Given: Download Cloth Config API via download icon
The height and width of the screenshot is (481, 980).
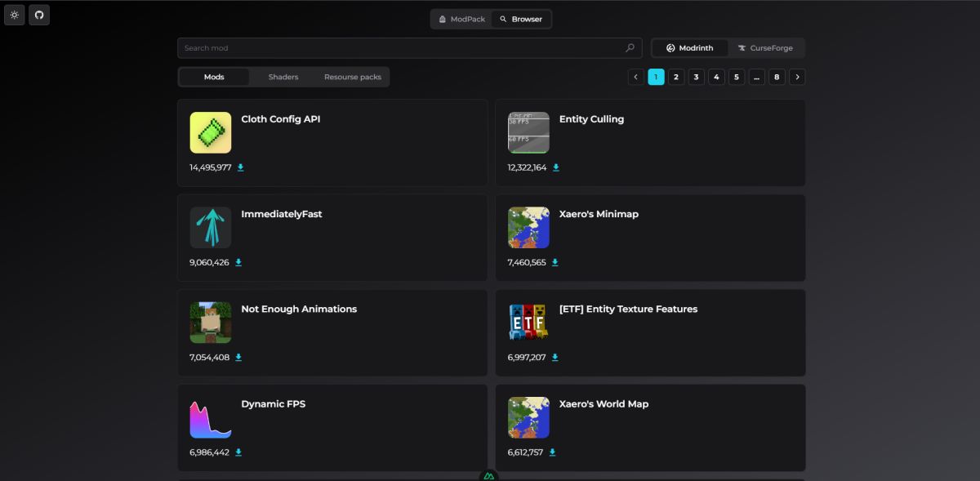Looking at the screenshot, I should click(x=240, y=167).
